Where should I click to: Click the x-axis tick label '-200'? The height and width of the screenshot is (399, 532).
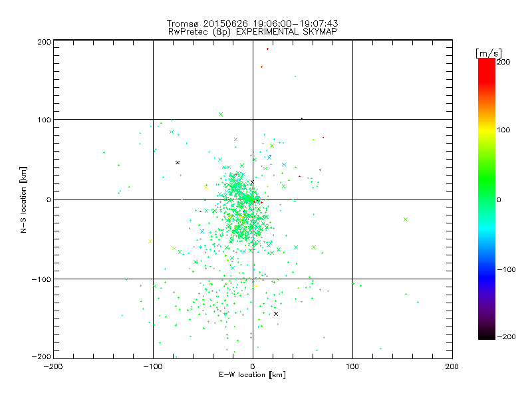click(x=53, y=366)
